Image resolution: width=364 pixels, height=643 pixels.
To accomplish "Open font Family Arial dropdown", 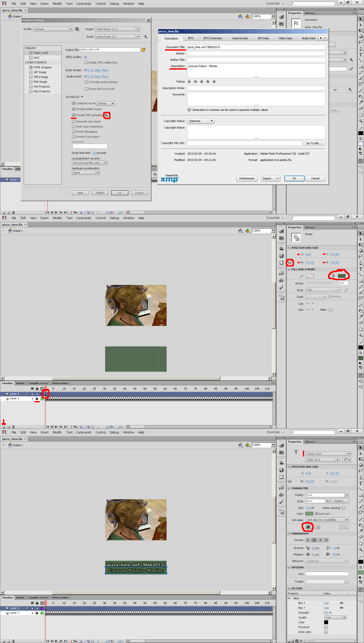I will [327, 495].
